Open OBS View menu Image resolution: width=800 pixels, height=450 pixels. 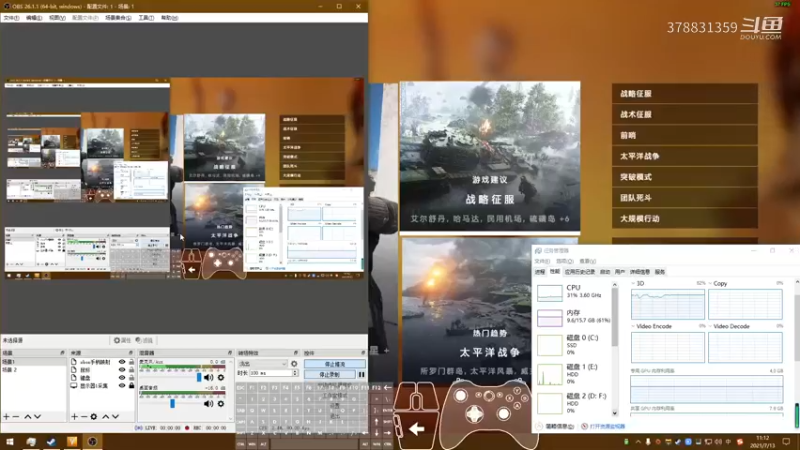[57, 18]
